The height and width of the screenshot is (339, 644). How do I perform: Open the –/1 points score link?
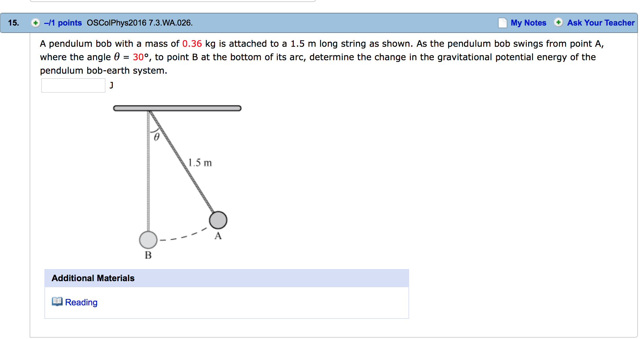(63, 23)
